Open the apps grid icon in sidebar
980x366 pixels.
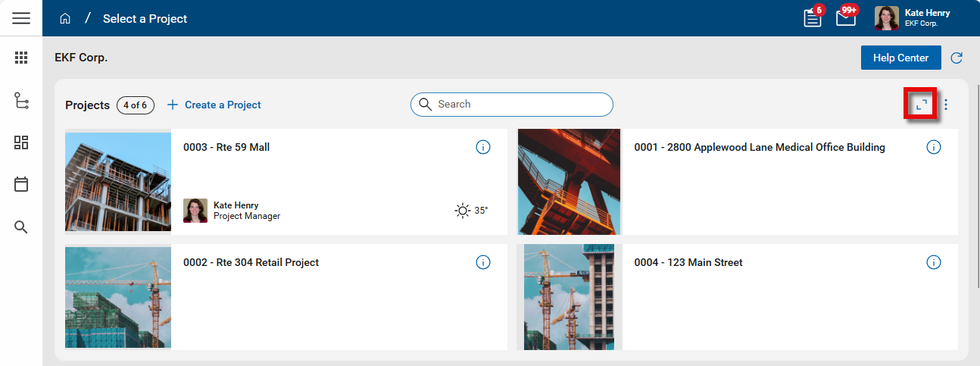pyautogui.click(x=21, y=58)
